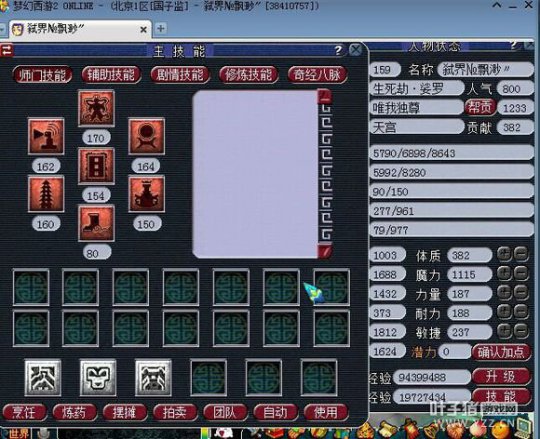Select the skill icon with level 170
Image resolution: width=540 pixels, height=439 pixels.
[x=96, y=108]
